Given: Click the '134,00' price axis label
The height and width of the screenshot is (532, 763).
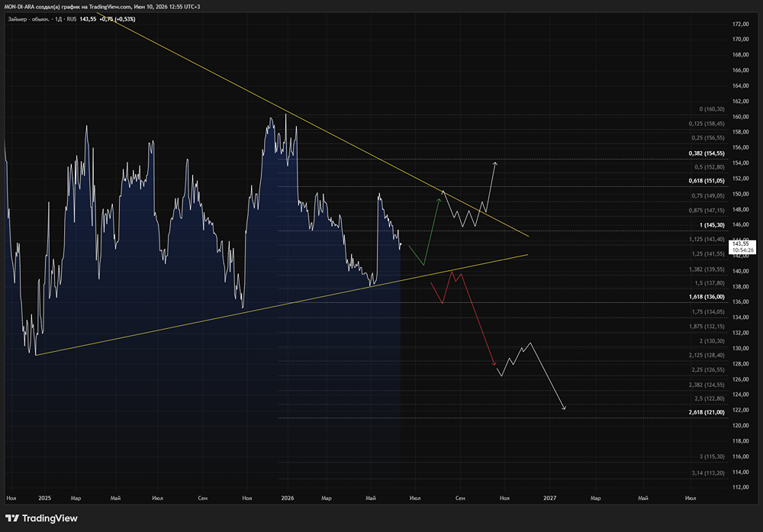Looking at the screenshot, I should (741, 318).
